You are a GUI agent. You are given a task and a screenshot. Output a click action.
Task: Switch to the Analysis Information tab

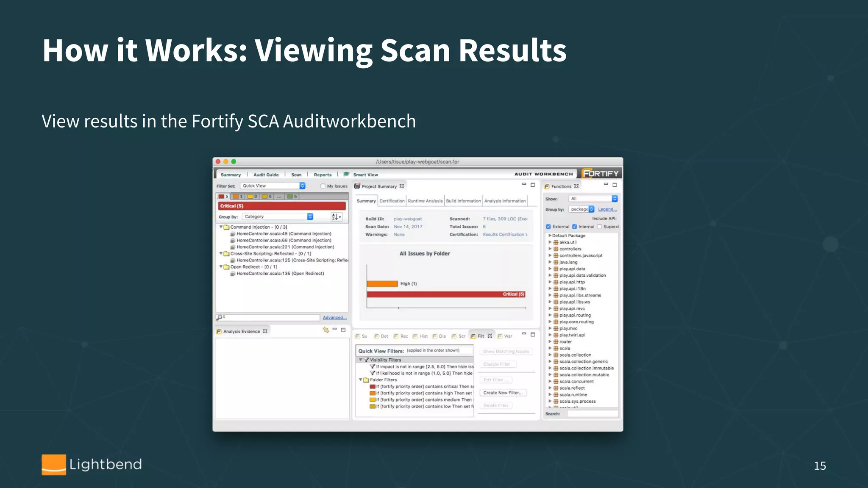505,201
